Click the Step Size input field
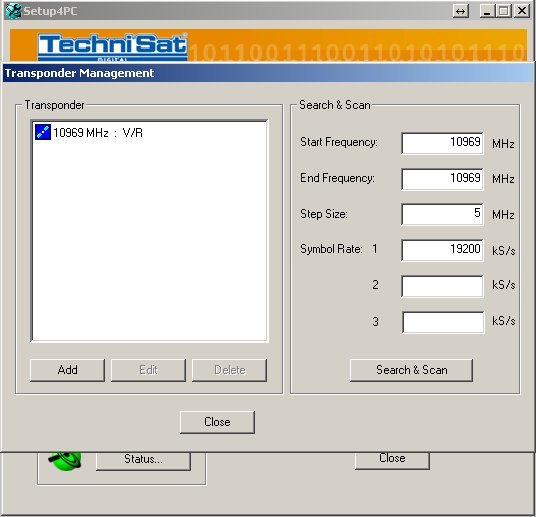 tap(442, 214)
